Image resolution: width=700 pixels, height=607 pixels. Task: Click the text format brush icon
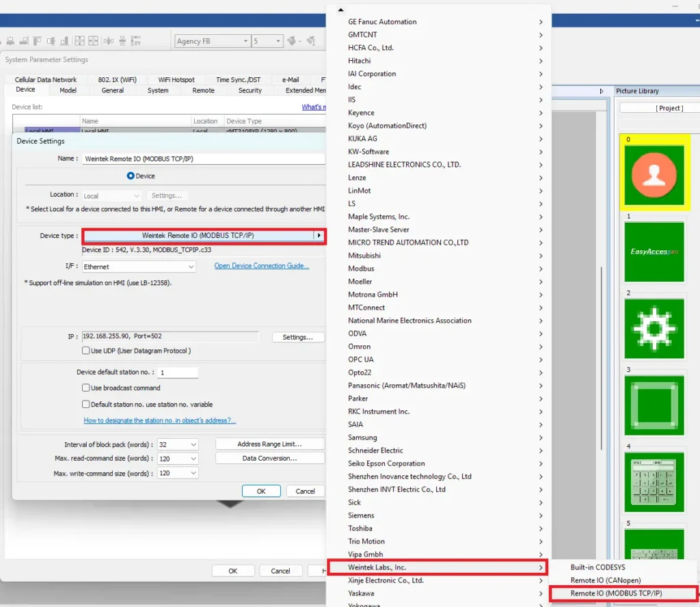(x=311, y=41)
